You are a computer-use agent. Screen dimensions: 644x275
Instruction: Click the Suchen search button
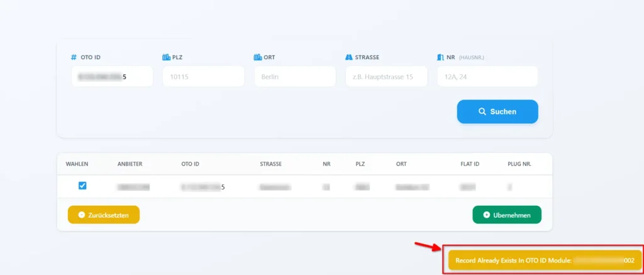pyautogui.click(x=497, y=111)
